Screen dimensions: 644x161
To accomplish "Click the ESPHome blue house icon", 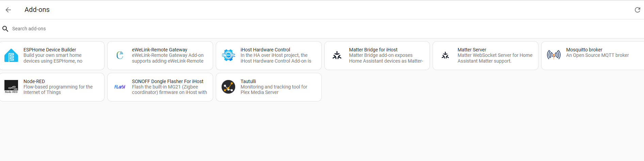I will [x=11, y=55].
